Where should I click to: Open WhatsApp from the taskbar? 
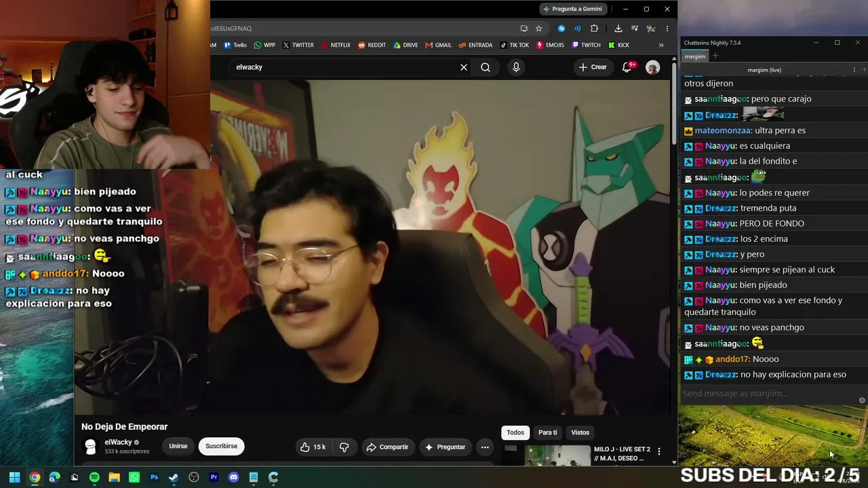tap(134, 477)
